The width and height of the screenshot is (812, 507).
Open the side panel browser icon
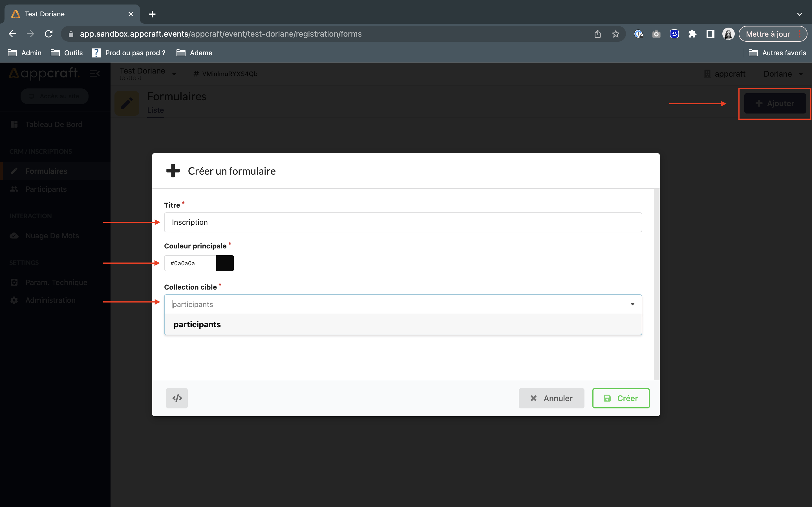[710, 34]
